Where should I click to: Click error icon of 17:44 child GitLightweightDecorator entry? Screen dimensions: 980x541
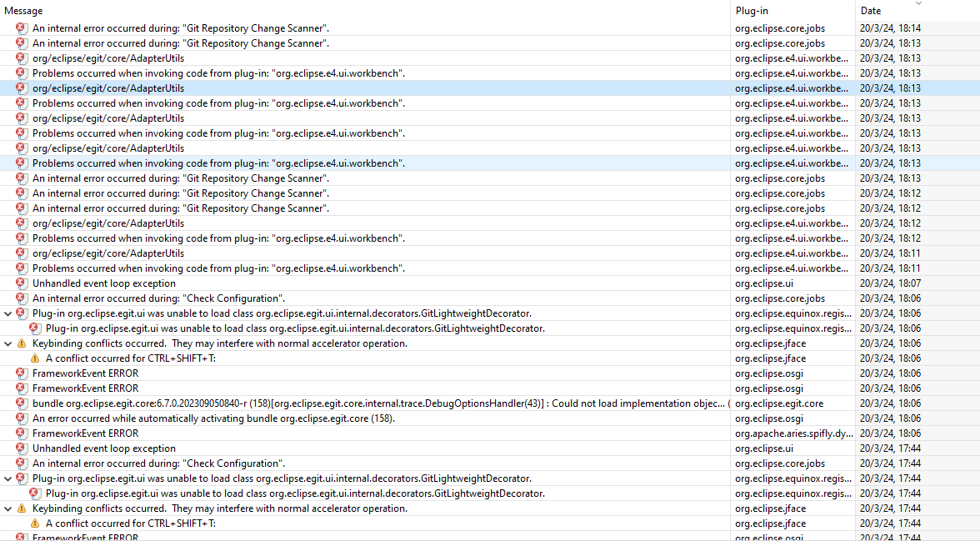35,493
